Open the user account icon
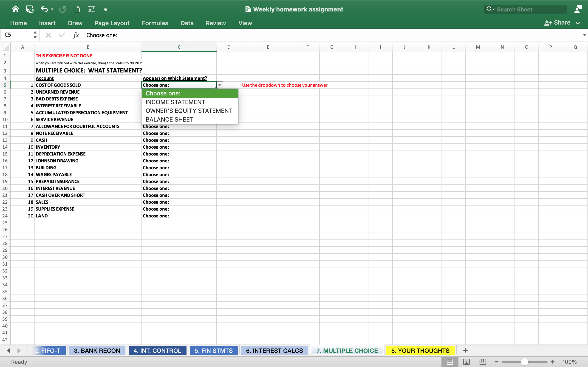The height and width of the screenshot is (367, 588). [578, 9]
